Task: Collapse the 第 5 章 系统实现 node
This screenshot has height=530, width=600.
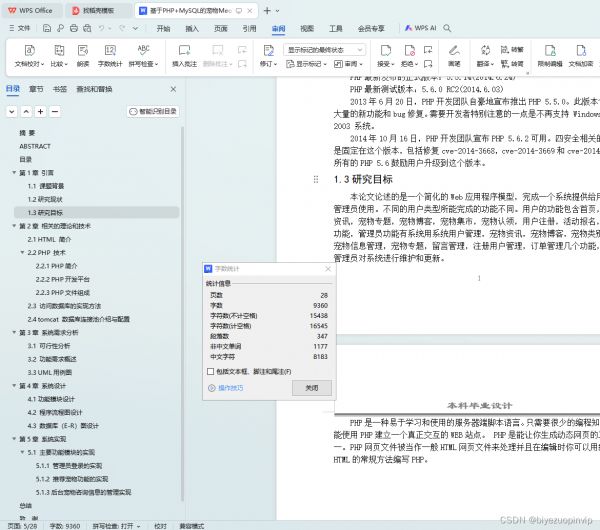Action: [x=12, y=438]
